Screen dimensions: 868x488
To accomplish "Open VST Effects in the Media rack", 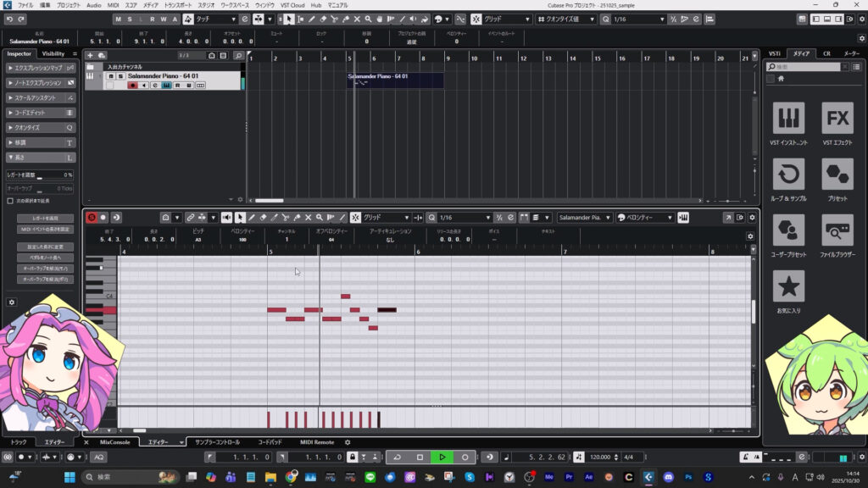I will coord(837,124).
